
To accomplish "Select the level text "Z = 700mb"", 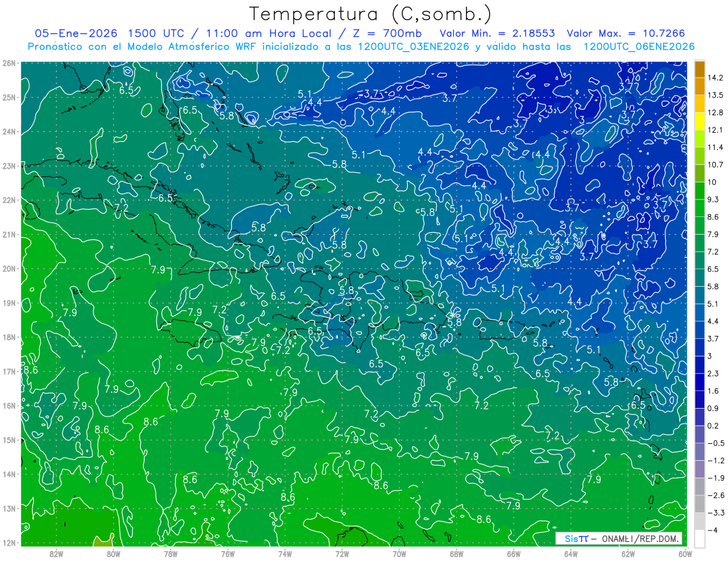I will [x=388, y=33].
